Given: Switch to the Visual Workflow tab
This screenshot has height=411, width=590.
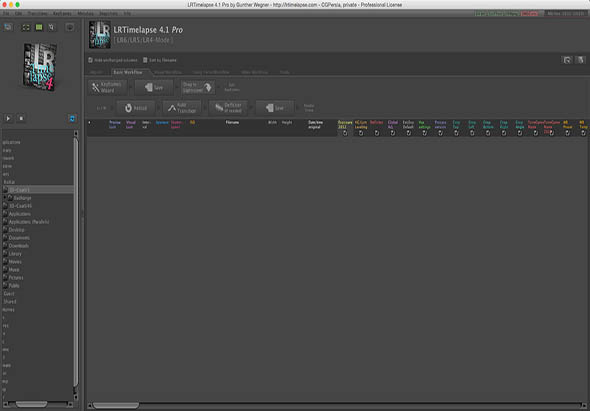Looking at the screenshot, I should (168, 72).
